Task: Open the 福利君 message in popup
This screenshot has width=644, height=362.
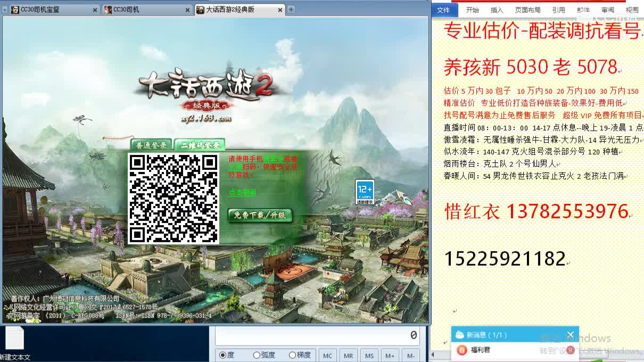Action: (515, 350)
